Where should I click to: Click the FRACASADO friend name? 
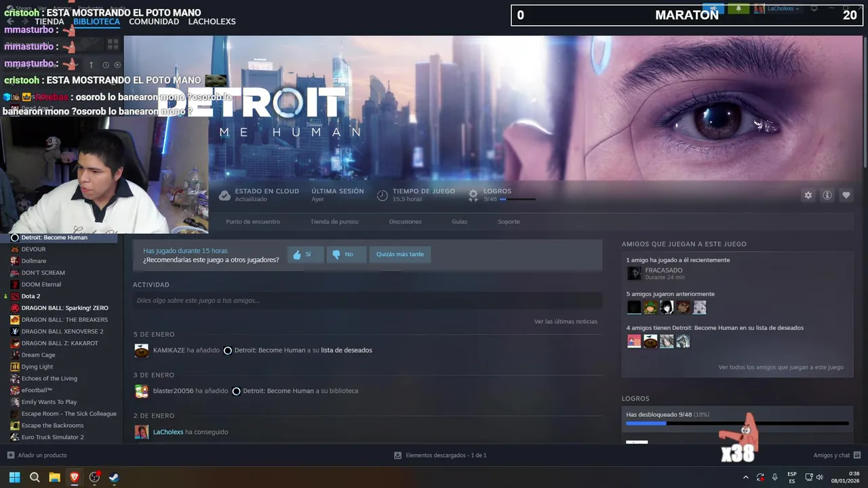[663, 270]
